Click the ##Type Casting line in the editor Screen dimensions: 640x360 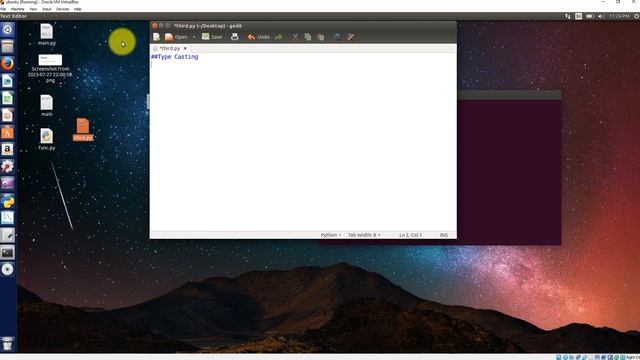175,57
